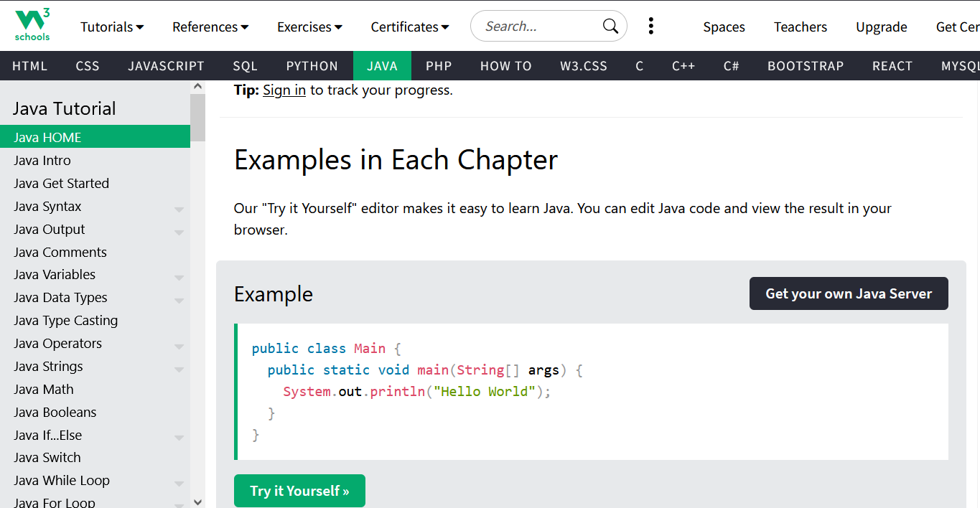Click the W3Schools logo

click(32, 26)
